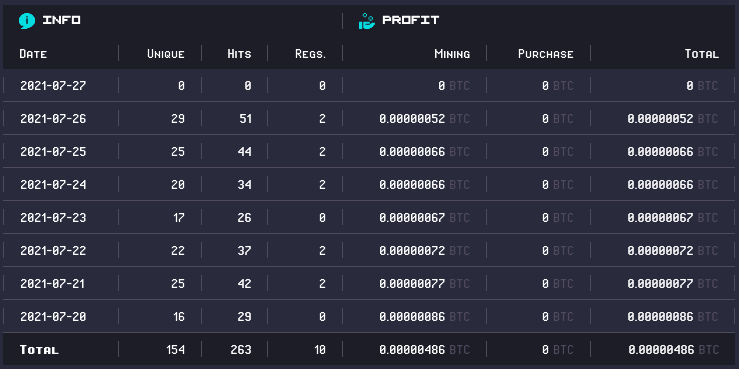739x369 pixels.
Task: Click the 2021-07-23 date cell
Action: click(x=53, y=218)
